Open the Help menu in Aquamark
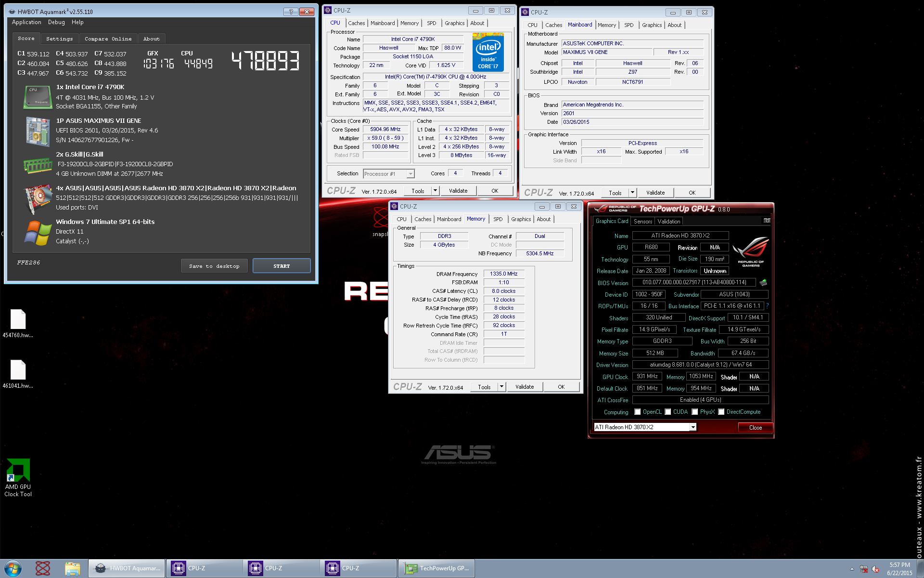 pos(77,23)
